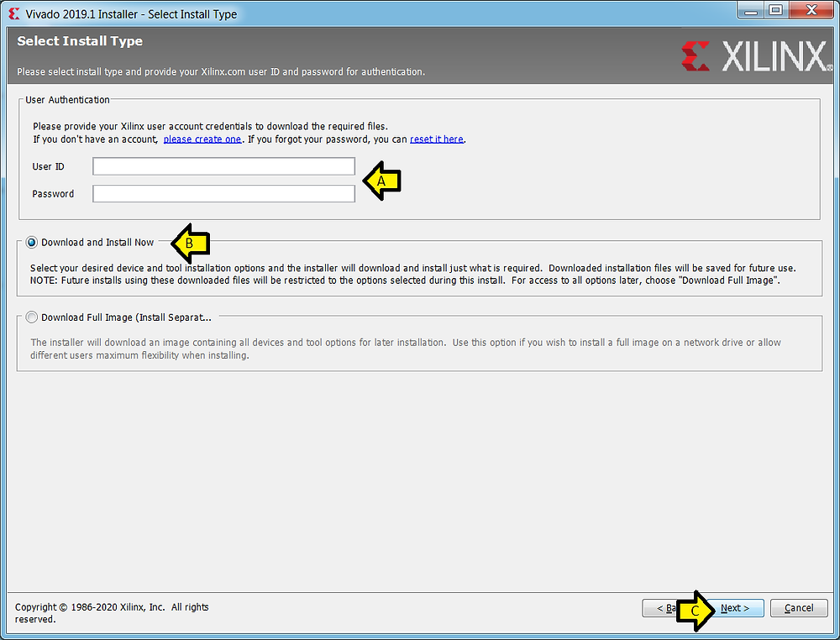Close the installer window
The height and width of the screenshot is (640, 840).
click(x=811, y=9)
